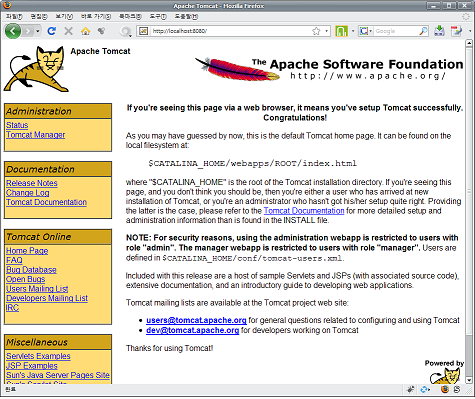
Task: Click the toolbar icon right of Home
Action: point(101,31)
